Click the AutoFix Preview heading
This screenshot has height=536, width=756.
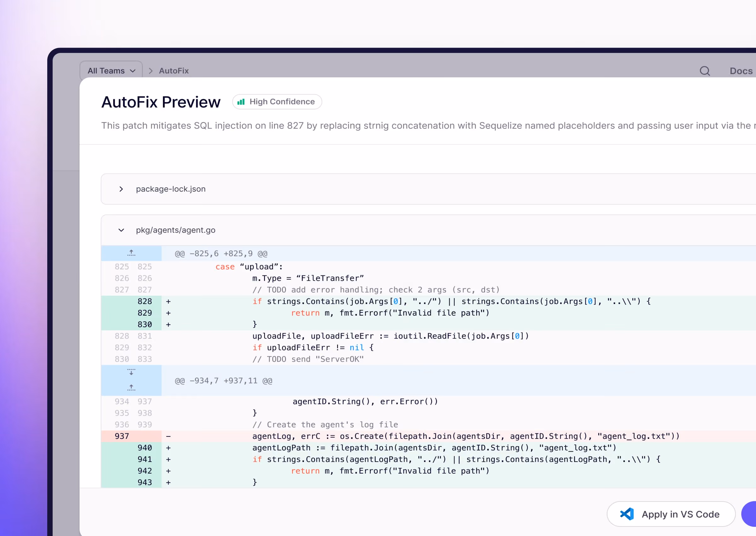pyautogui.click(x=161, y=102)
